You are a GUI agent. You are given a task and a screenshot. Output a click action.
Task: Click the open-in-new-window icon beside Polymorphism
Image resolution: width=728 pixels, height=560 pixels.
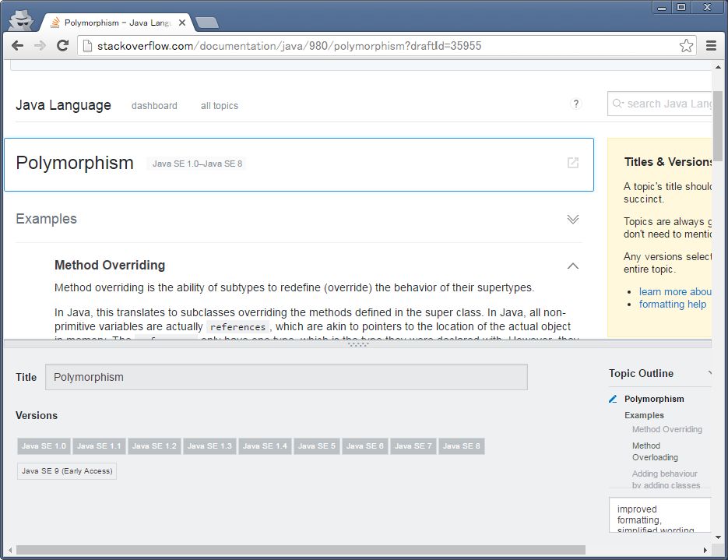[573, 163]
